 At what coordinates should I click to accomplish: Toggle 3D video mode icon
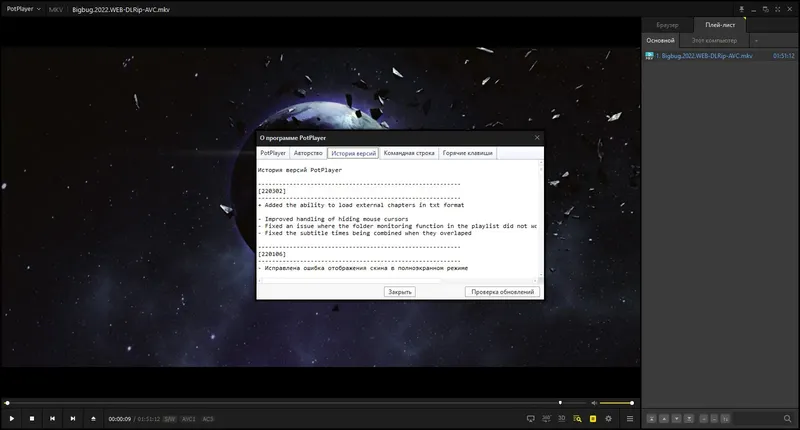(x=562, y=419)
